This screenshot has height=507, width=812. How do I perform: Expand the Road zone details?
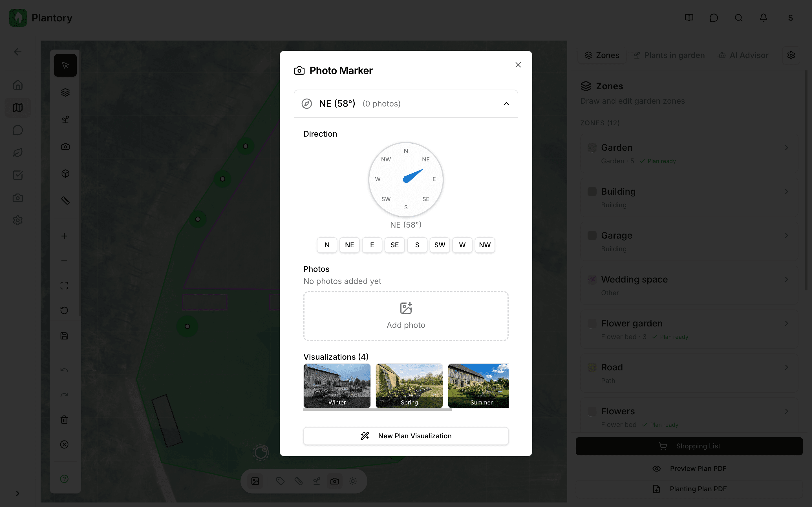[x=786, y=367]
